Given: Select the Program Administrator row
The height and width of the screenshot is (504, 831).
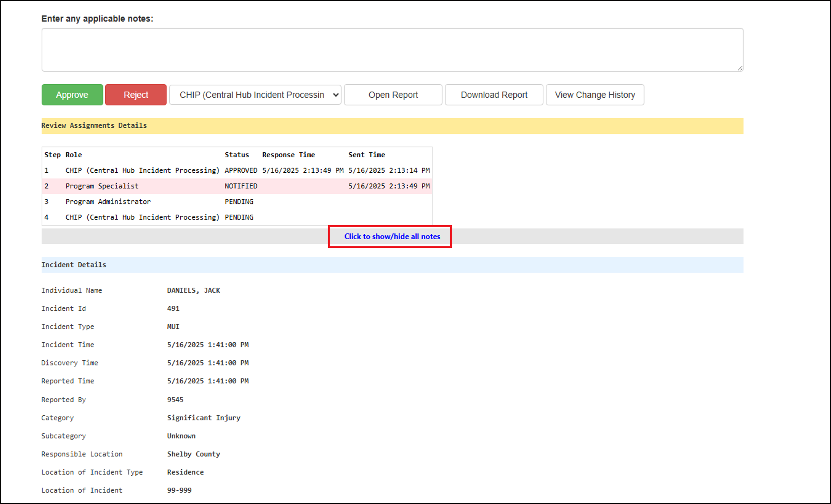Looking at the screenshot, I should [237, 202].
